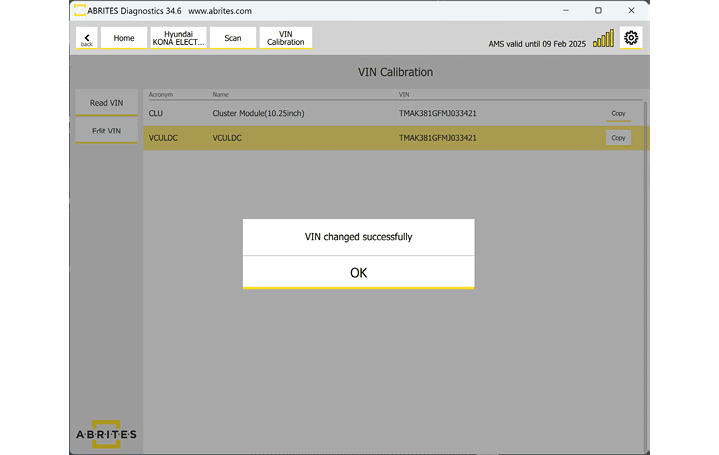Open the Hyundai KONA ELECT... breadcrumb
The image size is (719, 455).
coord(178,38)
